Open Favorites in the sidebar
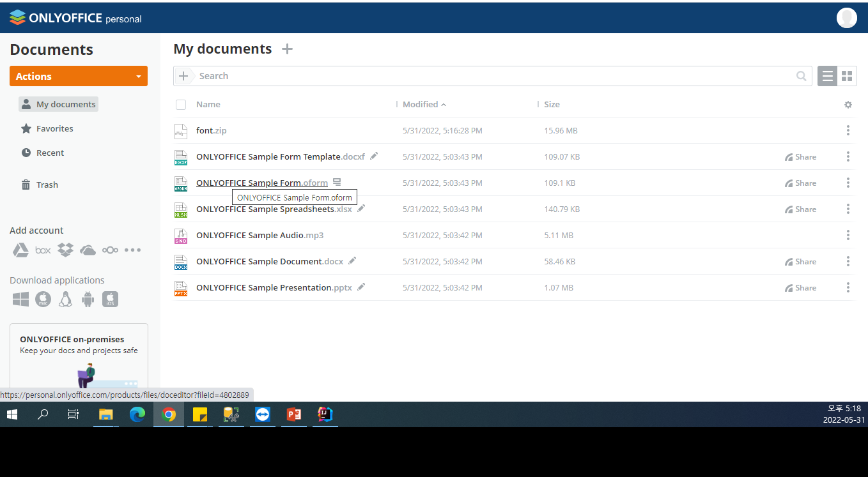The width and height of the screenshot is (868, 477). tap(47, 128)
